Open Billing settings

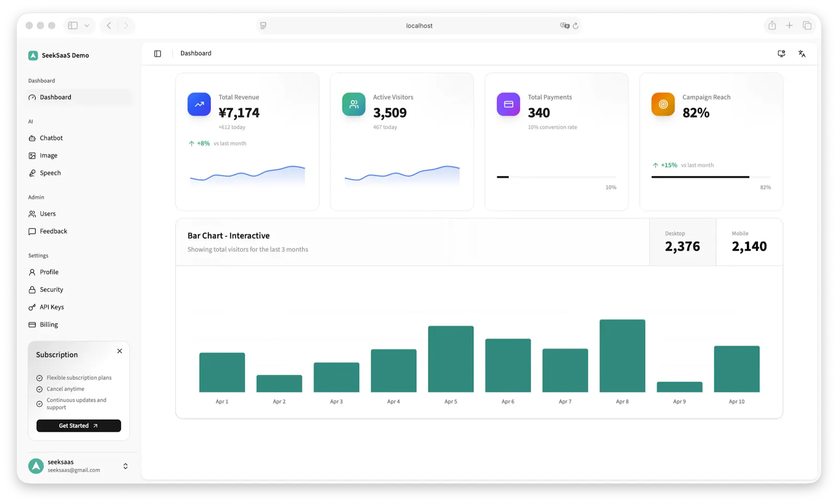coord(79,325)
